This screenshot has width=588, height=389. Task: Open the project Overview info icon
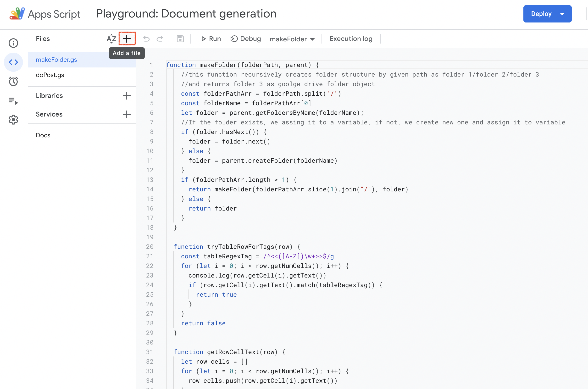13,43
